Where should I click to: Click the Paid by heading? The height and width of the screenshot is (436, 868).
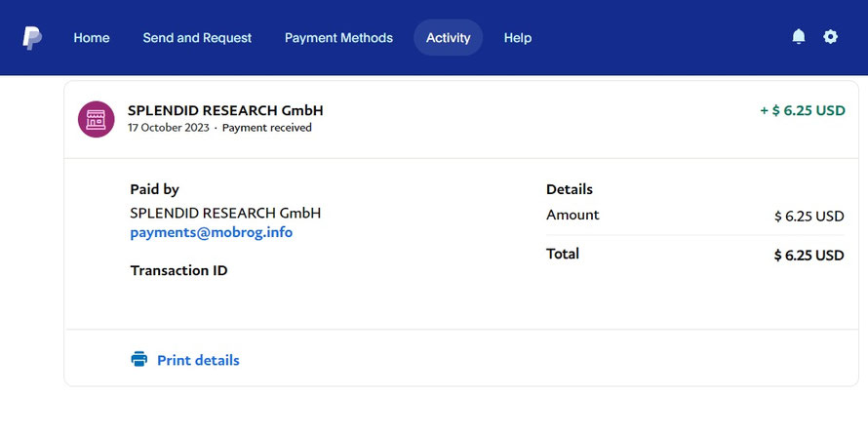click(x=154, y=190)
